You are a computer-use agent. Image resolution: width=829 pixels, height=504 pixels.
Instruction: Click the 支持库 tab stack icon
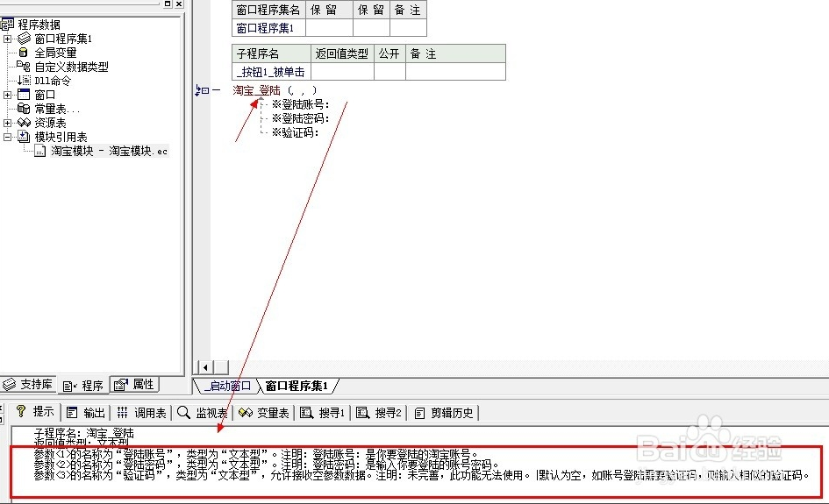(x=9, y=384)
